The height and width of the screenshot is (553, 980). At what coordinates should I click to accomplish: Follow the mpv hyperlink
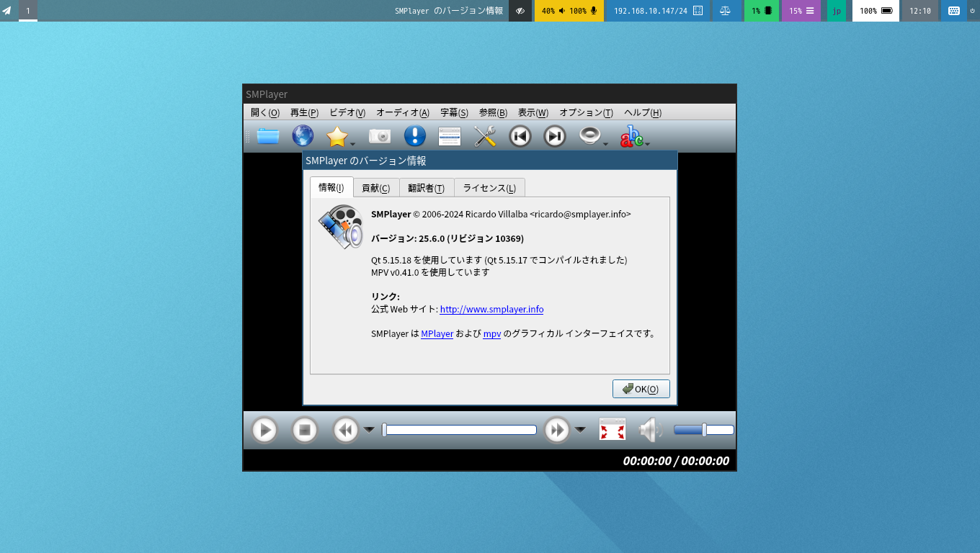(492, 333)
